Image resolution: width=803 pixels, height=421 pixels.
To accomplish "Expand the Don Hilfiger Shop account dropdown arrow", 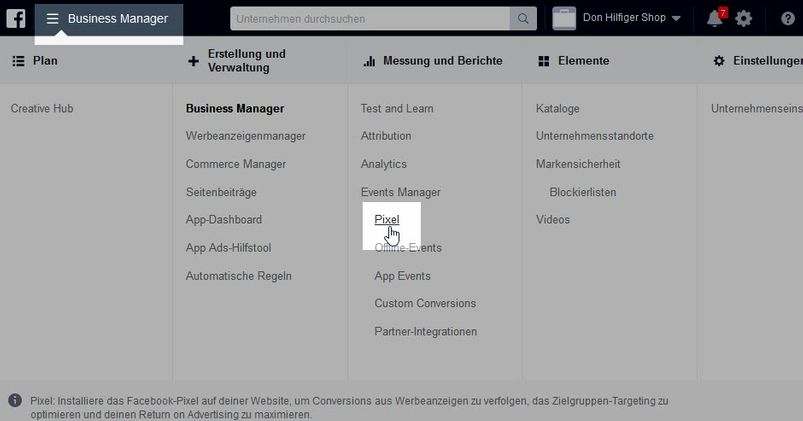I will click(676, 18).
